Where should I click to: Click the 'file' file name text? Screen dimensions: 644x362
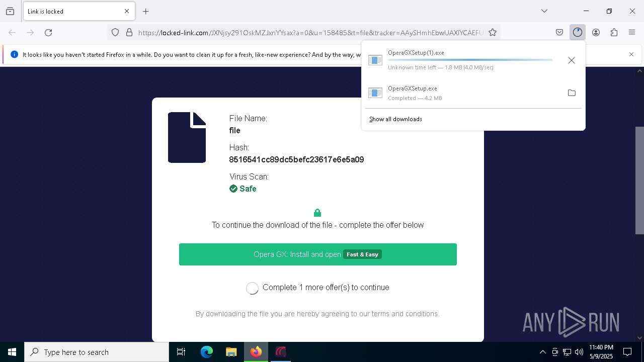234,130
